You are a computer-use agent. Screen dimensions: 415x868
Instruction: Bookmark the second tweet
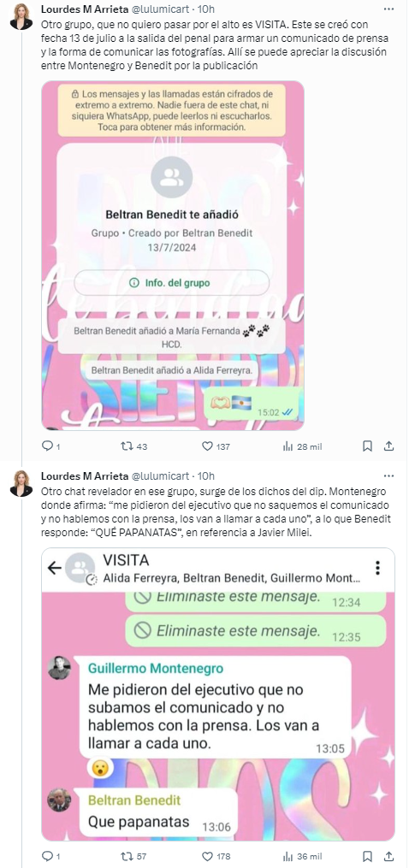(367, 856)
